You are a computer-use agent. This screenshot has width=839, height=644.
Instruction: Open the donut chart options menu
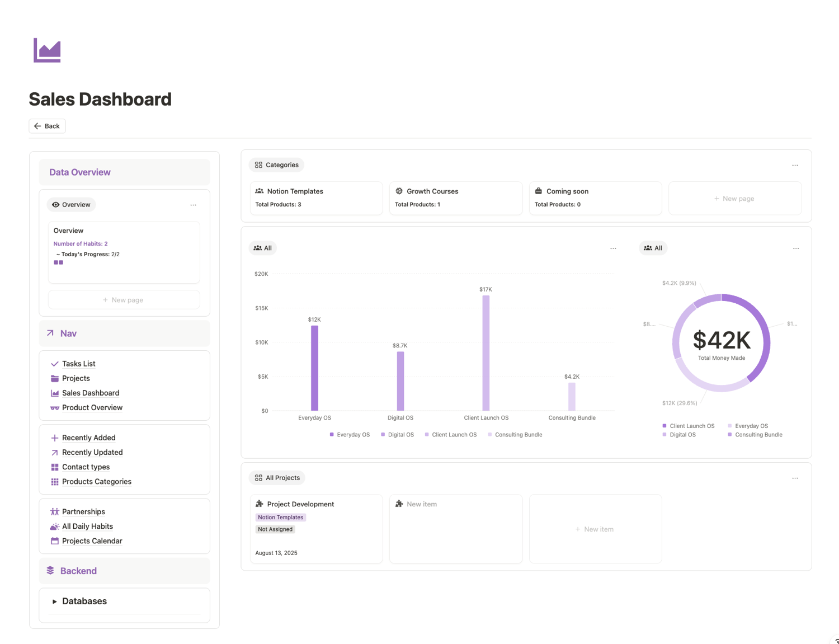coord(796,248)
